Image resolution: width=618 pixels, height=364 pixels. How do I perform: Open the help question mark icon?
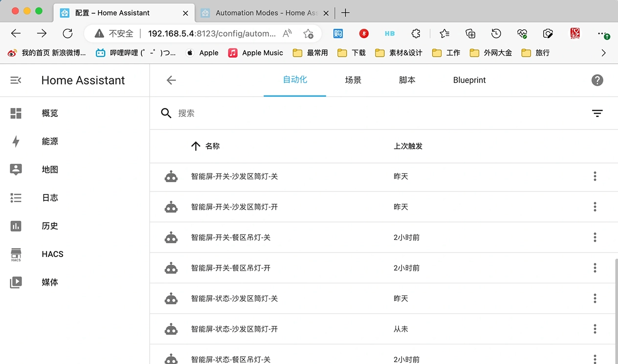[x=597, y=80]
